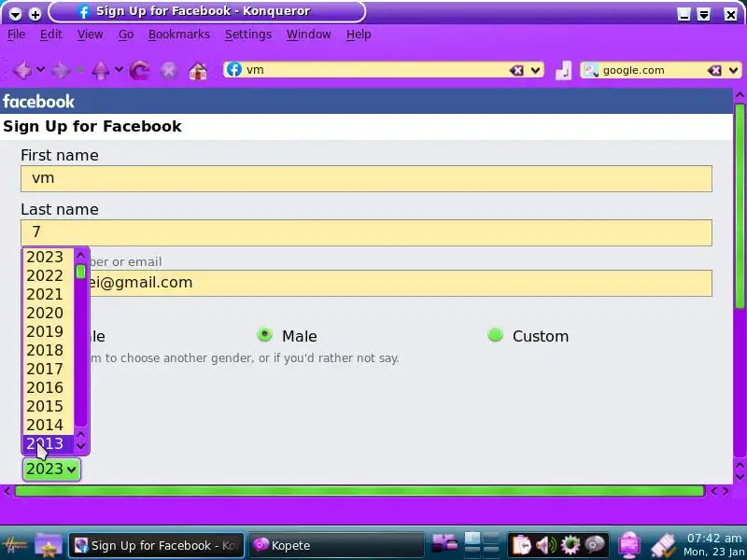Screen dimensions: 747x560
Task: Open the bookmarks folder in the panel
Action: point(49,545)
